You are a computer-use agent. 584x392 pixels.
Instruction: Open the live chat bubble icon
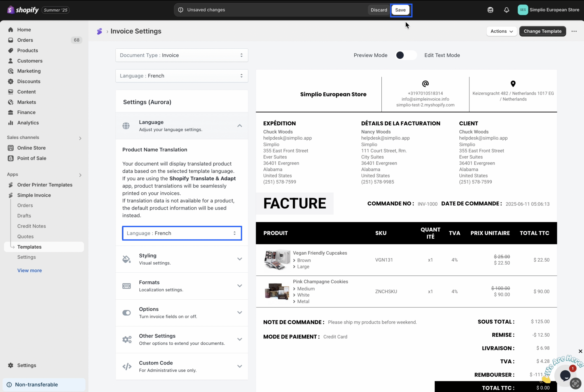[x=565, y=375]
